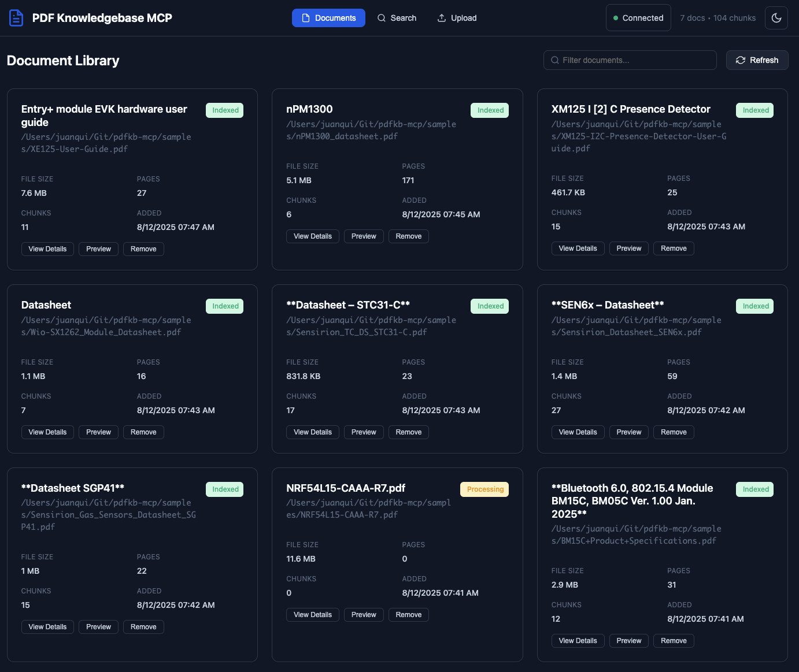Screen dimensions: 799x672
Task: Preview the SEN6x Datasheet document
Action: [628, 432]
